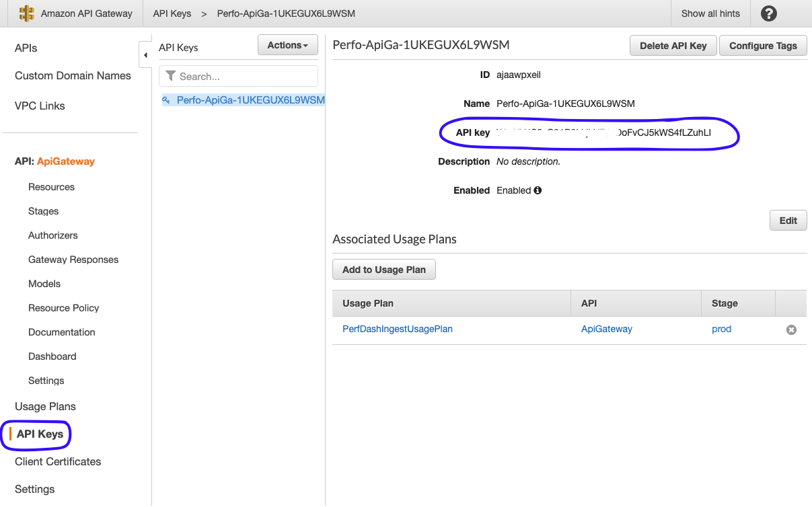Screen dimensions: 812x507
Task: Click the Perfo-ApiGa-1UKEGUX6L9WSM breadcrumb text
Action: point(286,13)
